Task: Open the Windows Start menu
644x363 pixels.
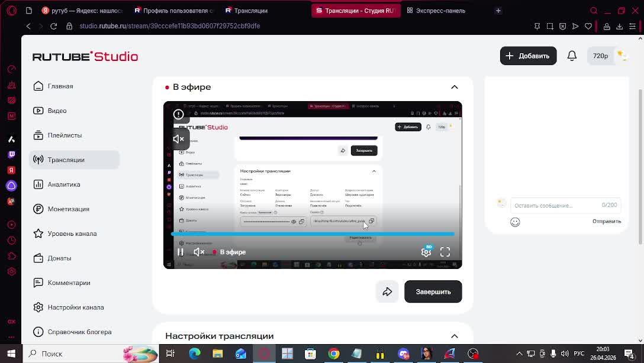Action: [x=11, y=354]
